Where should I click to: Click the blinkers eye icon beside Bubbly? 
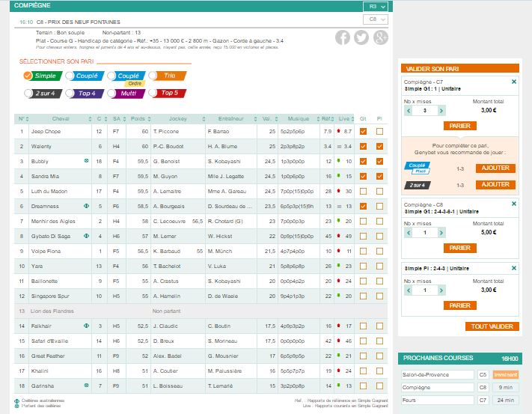(x=86, y=160)
